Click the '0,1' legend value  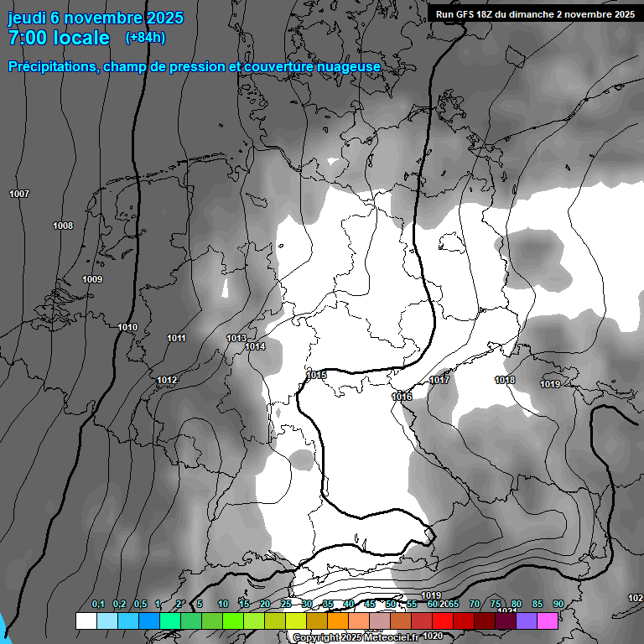click(98, 604)
